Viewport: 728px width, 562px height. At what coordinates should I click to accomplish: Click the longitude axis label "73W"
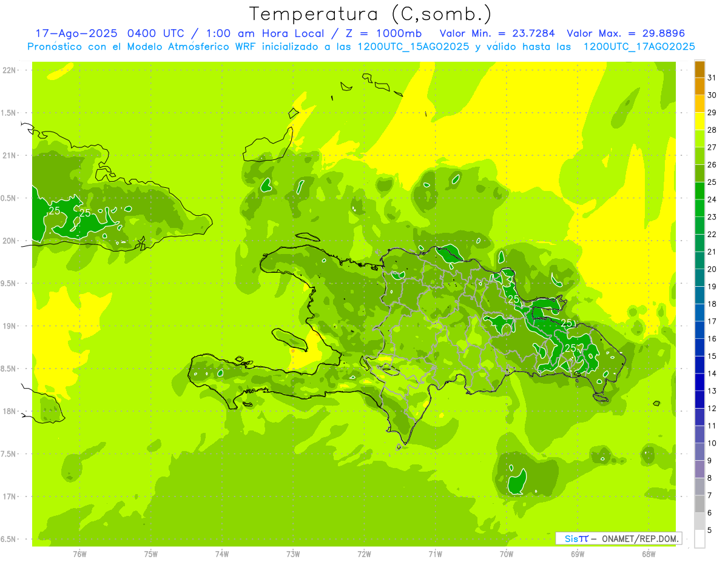(293, 554)
